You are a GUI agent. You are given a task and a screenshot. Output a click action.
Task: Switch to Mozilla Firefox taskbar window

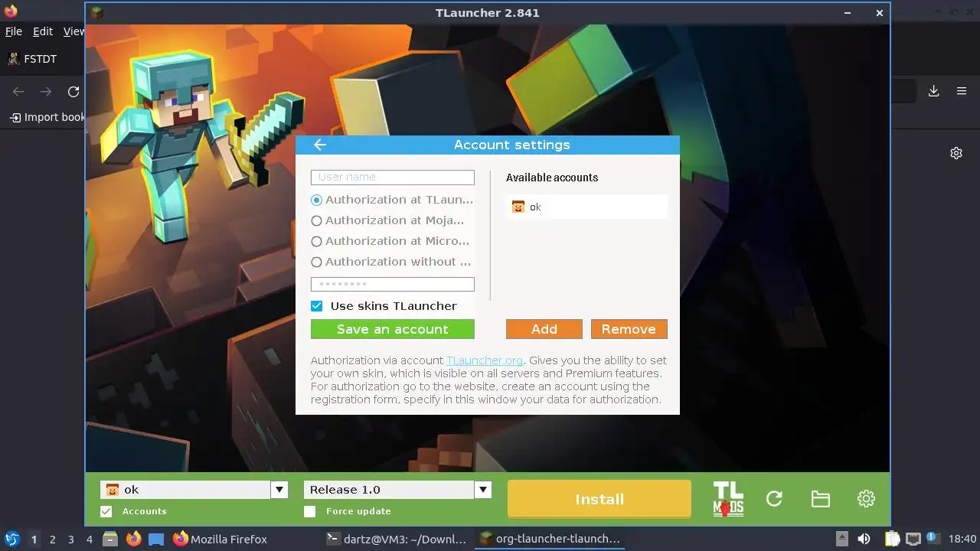(220, 539)
